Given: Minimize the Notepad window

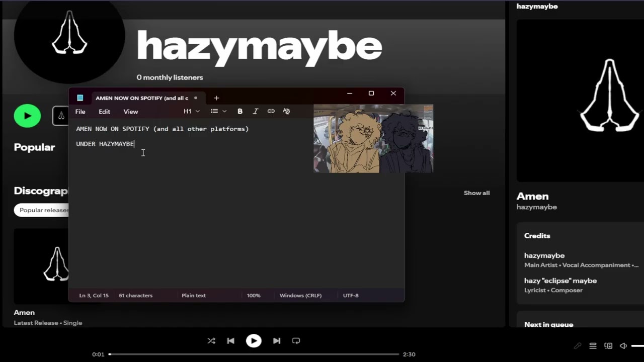Looking at the screenshot, I should pyautogui.click(x=350, y=94).
